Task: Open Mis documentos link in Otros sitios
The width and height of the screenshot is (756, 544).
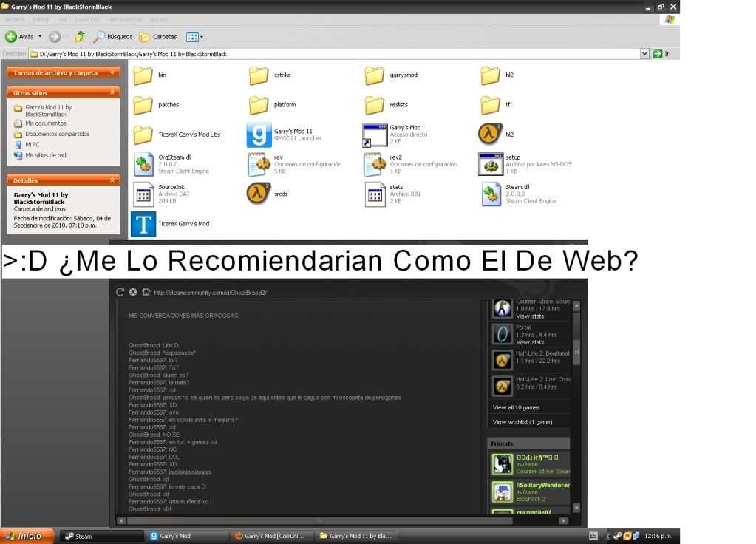Action: [46, 123]
